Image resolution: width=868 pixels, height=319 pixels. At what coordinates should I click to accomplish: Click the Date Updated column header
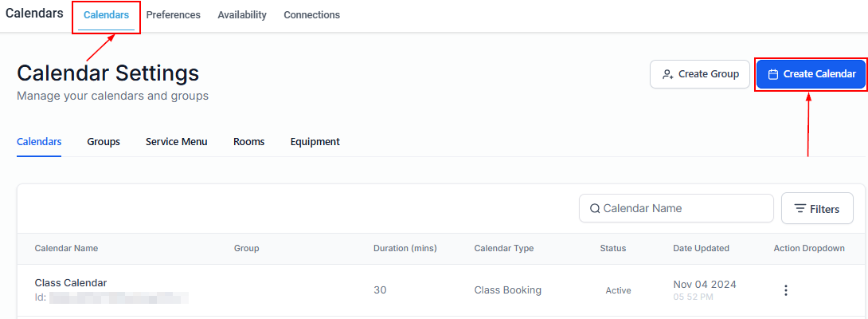pos(701,249)
